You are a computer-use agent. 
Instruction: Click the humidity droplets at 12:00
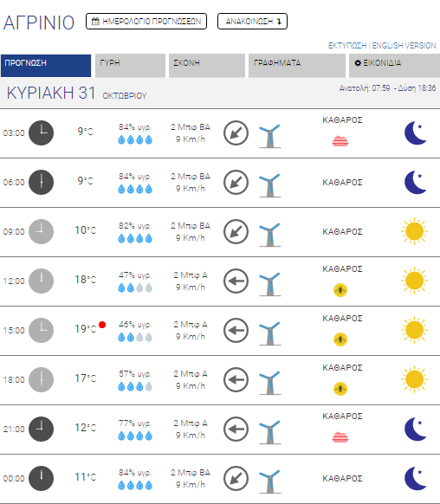tap(135, 288)
